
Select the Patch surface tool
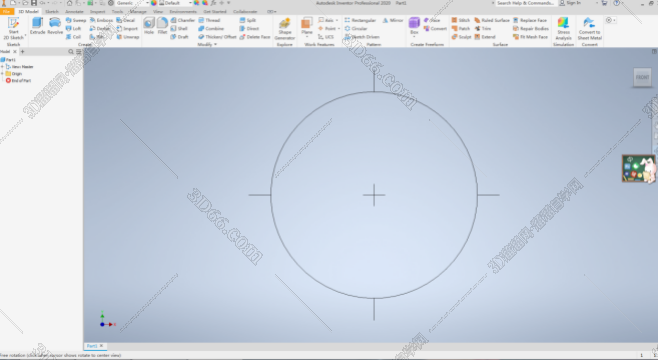tap(460, 29)
